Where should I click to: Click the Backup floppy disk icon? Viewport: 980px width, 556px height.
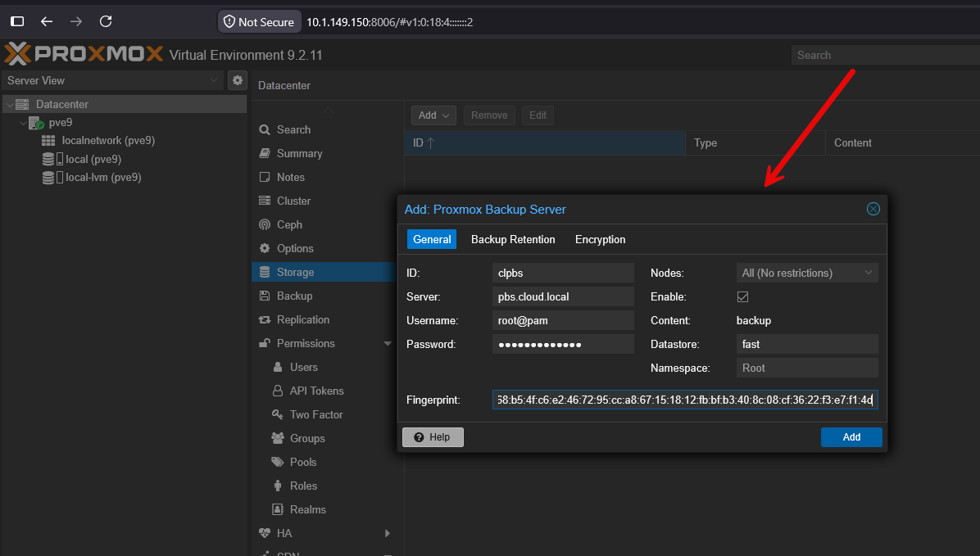click(265, 296)
